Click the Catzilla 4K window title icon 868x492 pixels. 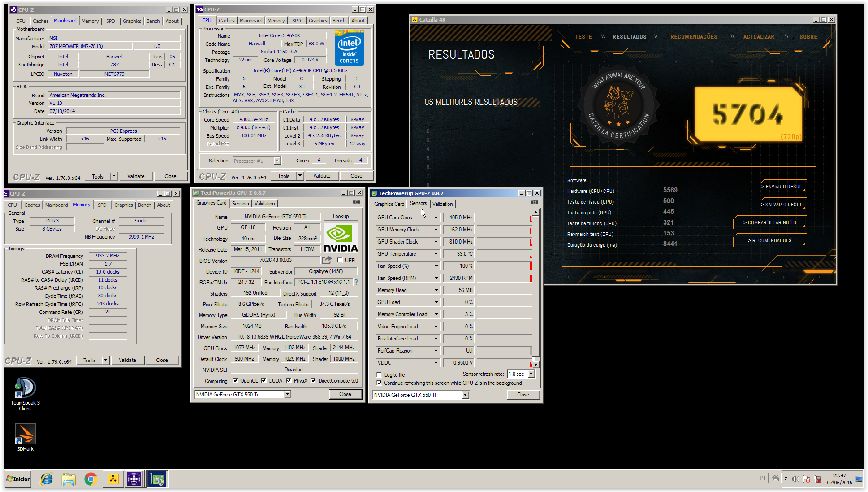click(x=415, y=20)
